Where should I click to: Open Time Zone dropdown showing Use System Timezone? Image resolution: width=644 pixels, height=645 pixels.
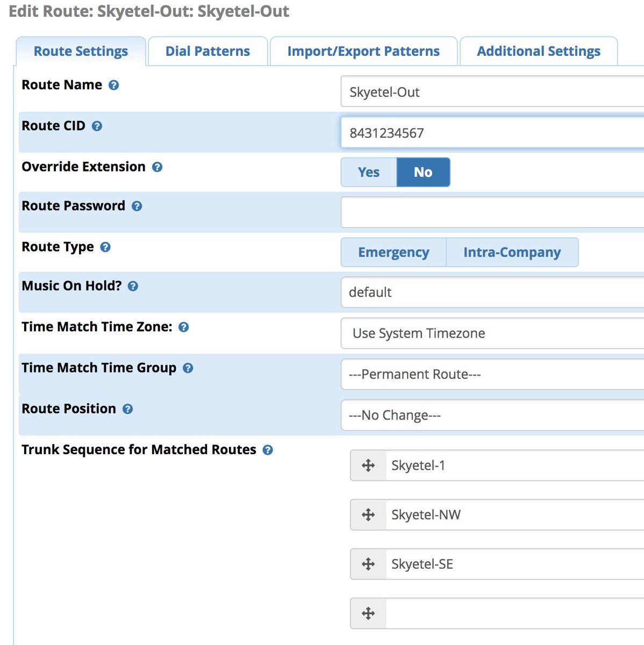coord(492,333)
